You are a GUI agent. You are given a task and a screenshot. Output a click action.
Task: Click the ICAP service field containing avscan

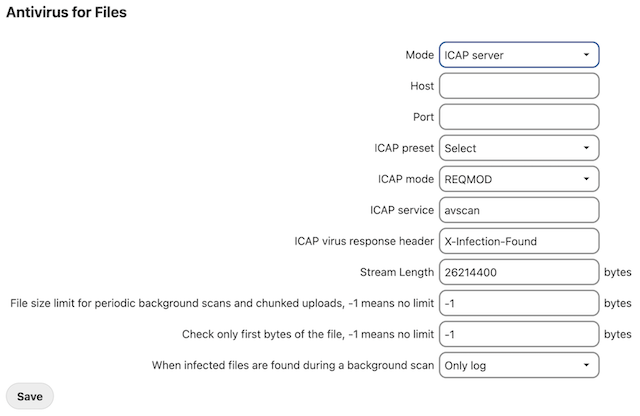518,210
